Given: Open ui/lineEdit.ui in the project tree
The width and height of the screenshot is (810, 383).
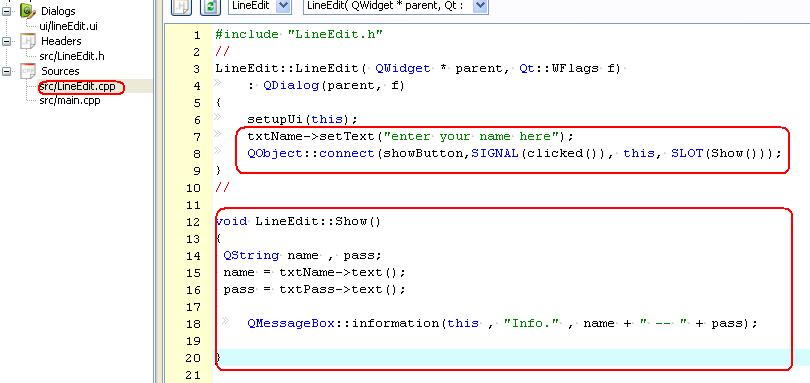Looking at the screenshot, I should coord(68,26).
